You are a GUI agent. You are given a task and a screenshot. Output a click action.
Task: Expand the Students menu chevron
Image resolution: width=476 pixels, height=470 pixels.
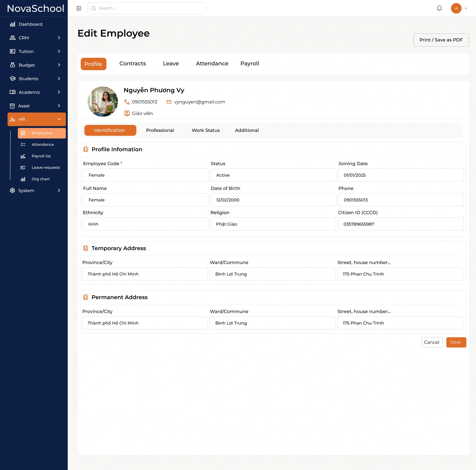pos(59,78)
